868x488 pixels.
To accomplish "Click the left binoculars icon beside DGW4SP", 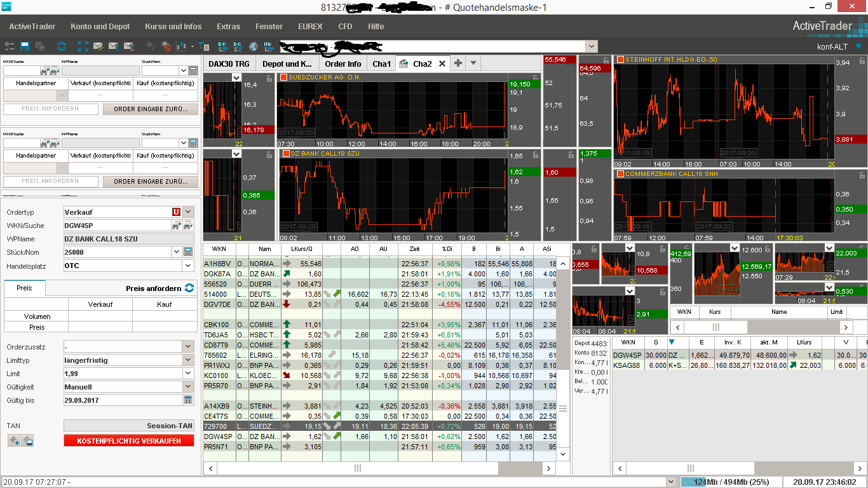I will pyautogui.click(x=177, y=225).
